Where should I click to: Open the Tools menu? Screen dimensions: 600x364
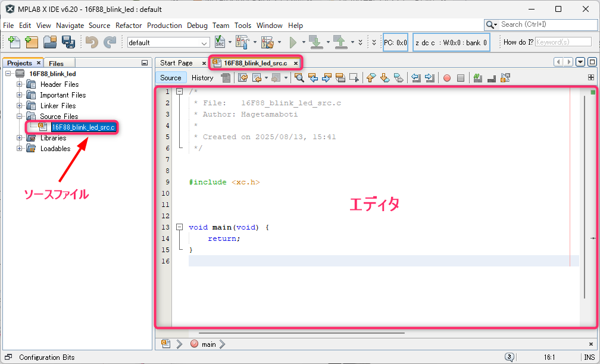(243, 26)
